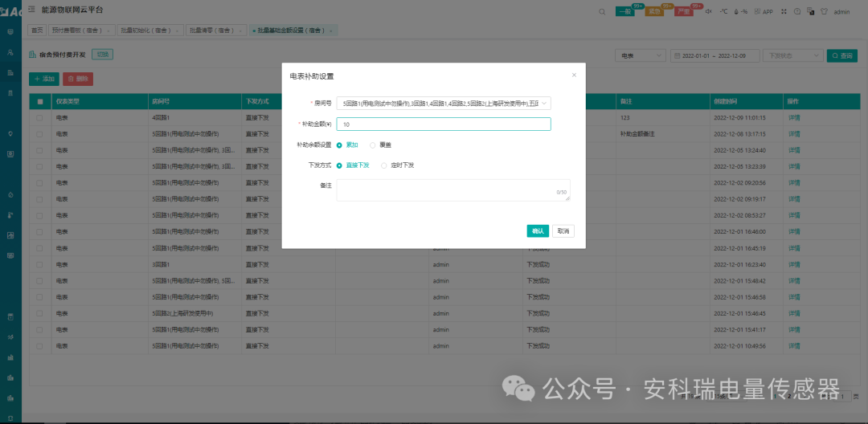Open the help question mark icon

[x=797, y=11]
